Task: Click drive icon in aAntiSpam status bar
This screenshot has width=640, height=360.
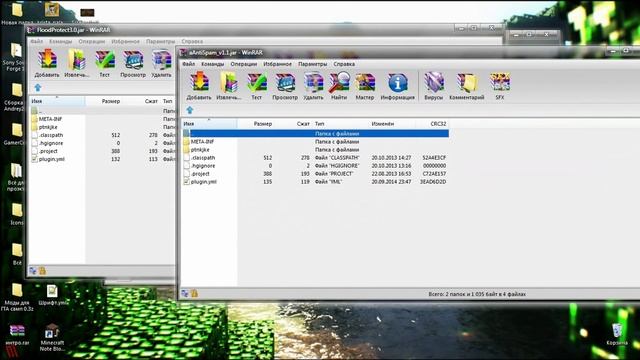Action: (x=185, y=293)
